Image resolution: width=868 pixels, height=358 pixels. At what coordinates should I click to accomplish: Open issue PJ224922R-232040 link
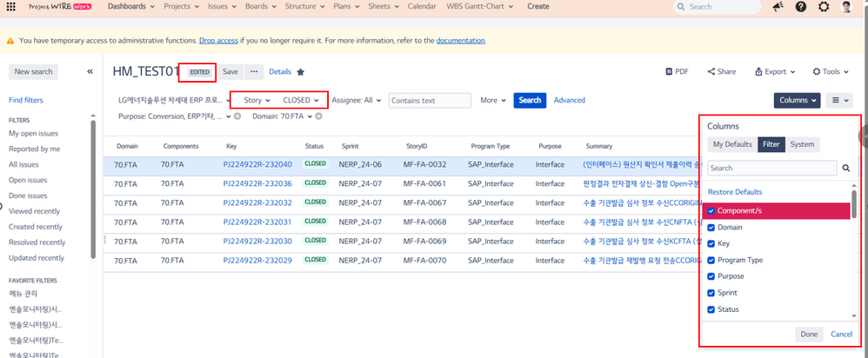pos(258,164)
